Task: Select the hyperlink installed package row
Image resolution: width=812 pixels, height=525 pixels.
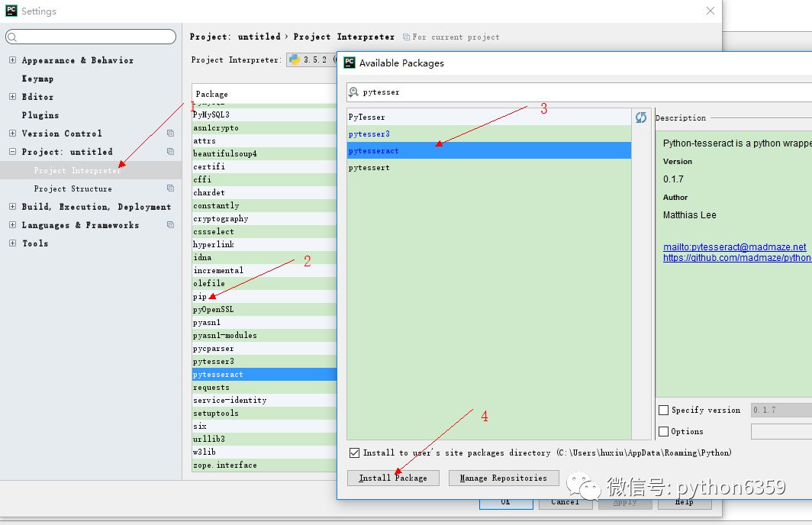Action: pyautogui.click(x=264, y=244)
